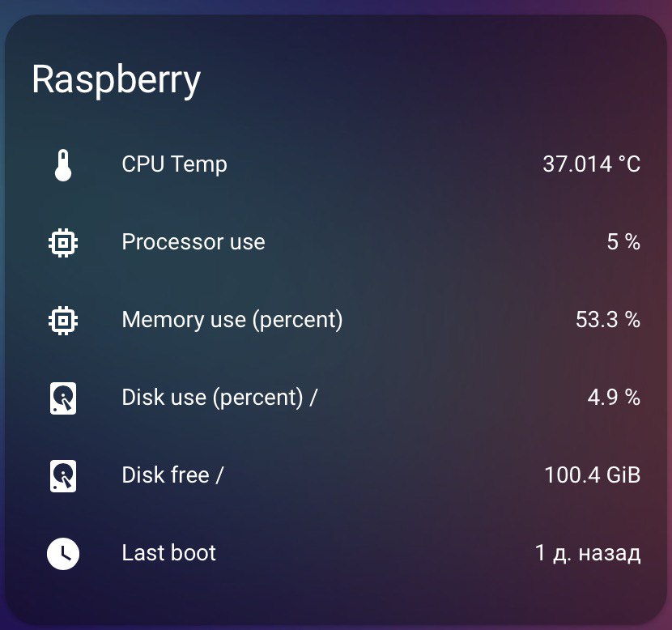Click the hard disk icon for Disk use

pyautogui.click(x=63, y=398)
